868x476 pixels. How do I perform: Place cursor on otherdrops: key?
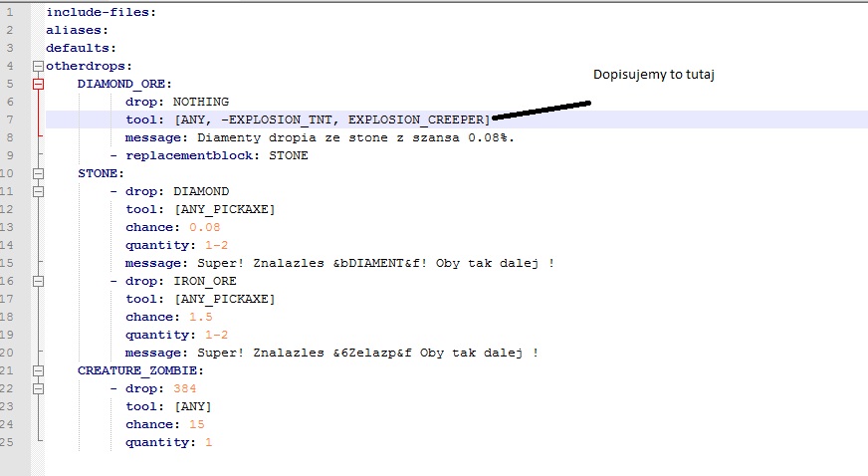[90, 66]
